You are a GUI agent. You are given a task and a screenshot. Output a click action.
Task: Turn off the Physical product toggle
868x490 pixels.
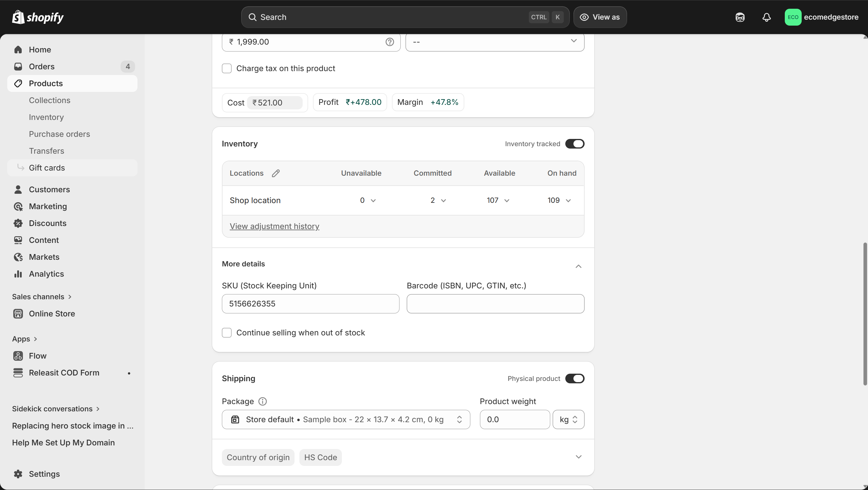[574, 378]
